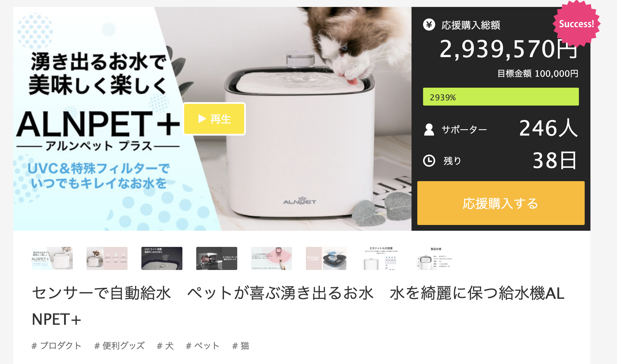Click the supporter person icon

pos(429,130)
